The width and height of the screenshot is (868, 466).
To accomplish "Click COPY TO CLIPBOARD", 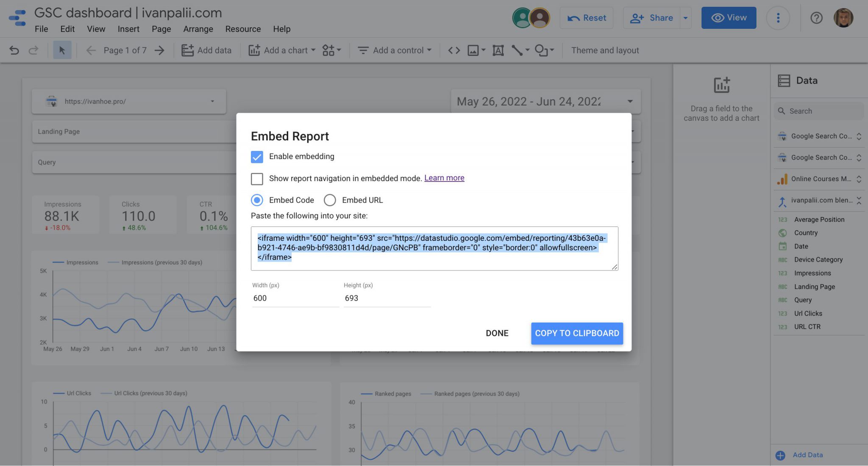I will [x=577, y=333].
